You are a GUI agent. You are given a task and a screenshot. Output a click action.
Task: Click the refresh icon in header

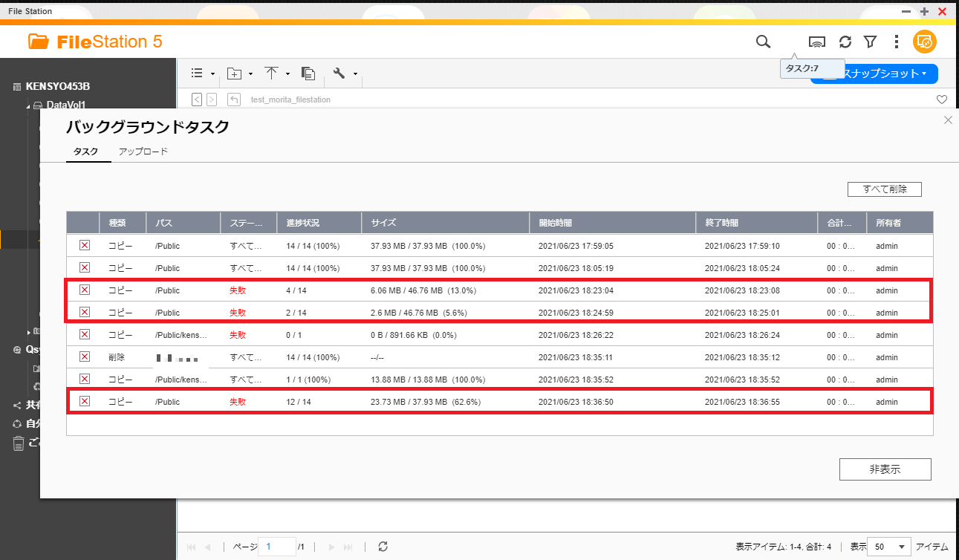click(845, 42)
